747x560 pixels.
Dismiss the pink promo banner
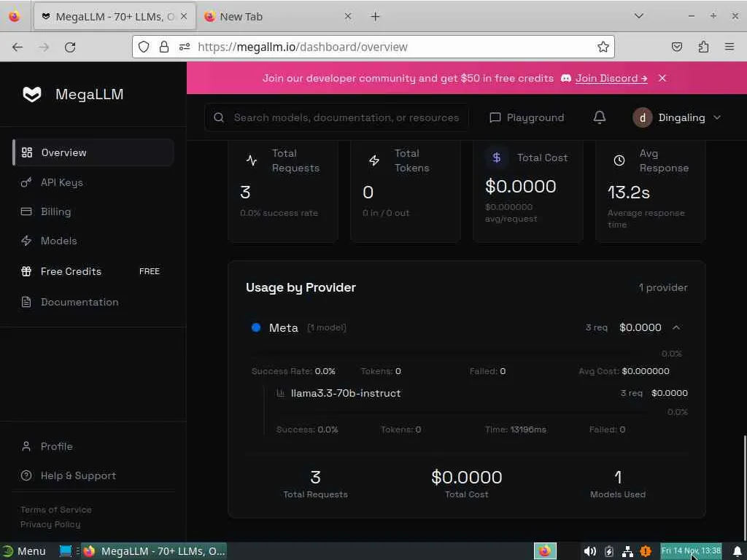(x=662, y=78)
